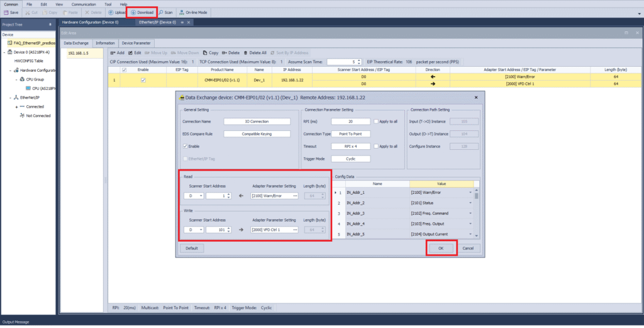Click the Delete All trash icon
Screen dimensions: 644x328
click(x=247, y=53)
